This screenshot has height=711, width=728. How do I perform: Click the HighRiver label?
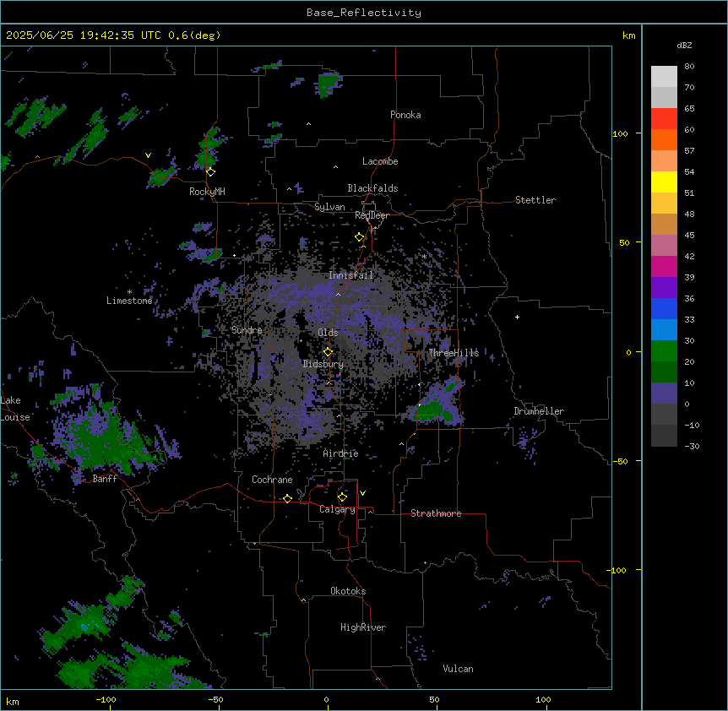pyautogui.click(x=363, y=627)
